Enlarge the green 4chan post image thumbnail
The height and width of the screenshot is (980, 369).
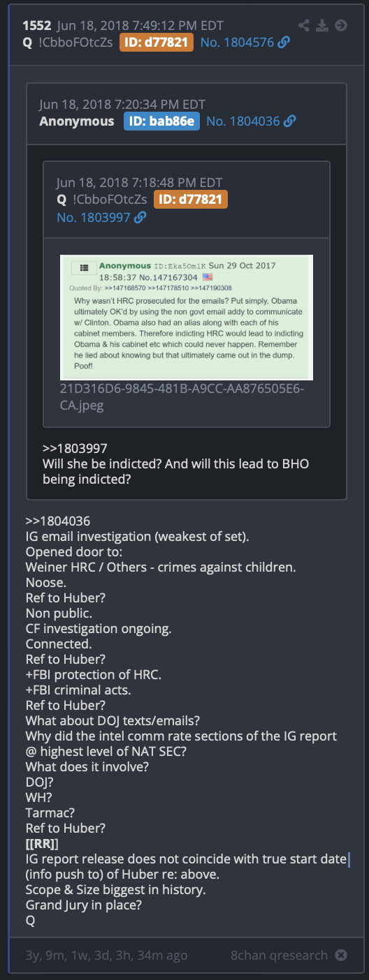tap(187, 317)
